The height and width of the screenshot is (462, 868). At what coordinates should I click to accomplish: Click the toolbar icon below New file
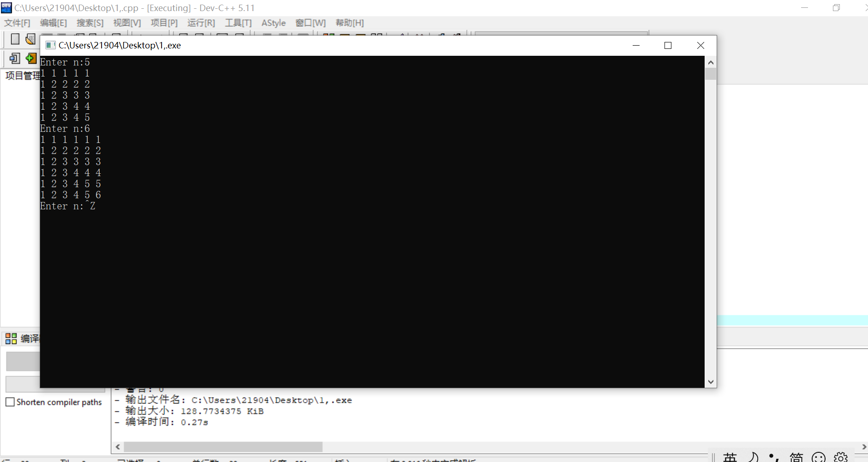click(x=15, y=59)
